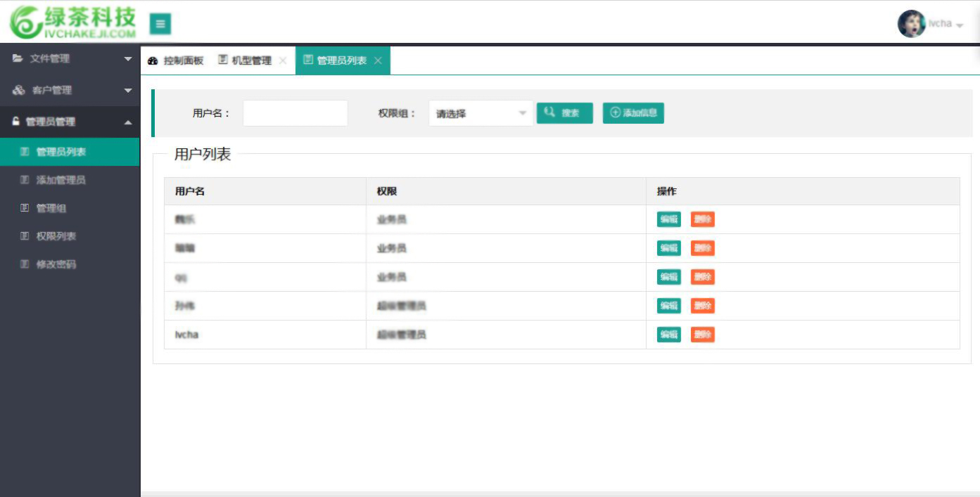
Task: Click the 权限组： label
Action: 397,113
